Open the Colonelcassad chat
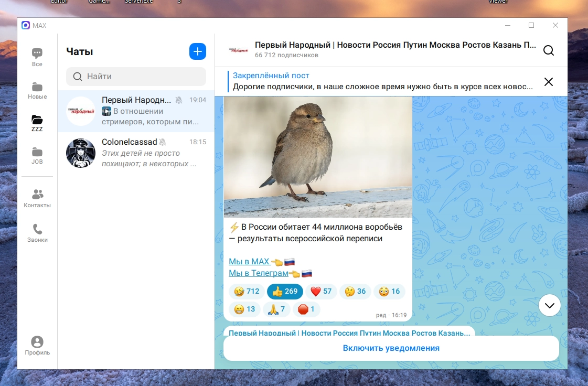Viewport: 588px width, 386px height. [136, 153]
